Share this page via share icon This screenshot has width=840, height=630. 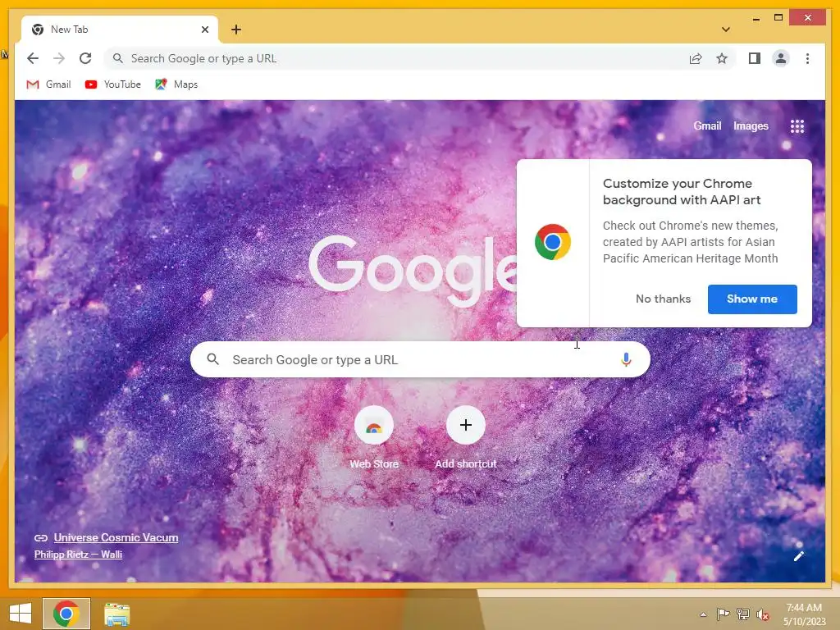[696, 59]
